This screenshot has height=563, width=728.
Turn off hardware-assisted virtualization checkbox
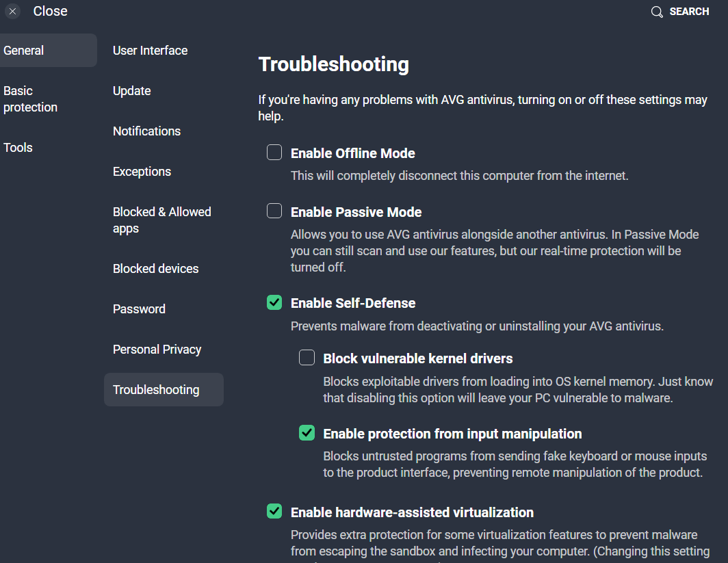(x=274, y=512)
